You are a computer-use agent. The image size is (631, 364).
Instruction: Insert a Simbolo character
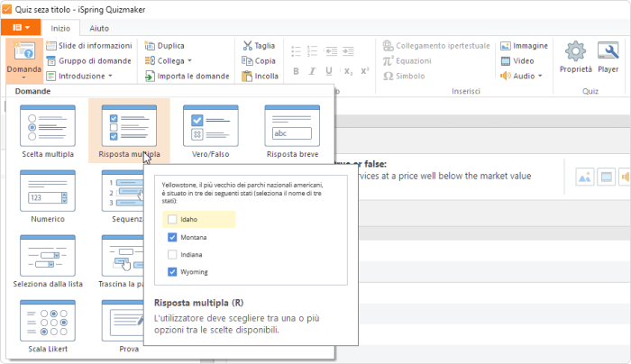coord(404,76)
